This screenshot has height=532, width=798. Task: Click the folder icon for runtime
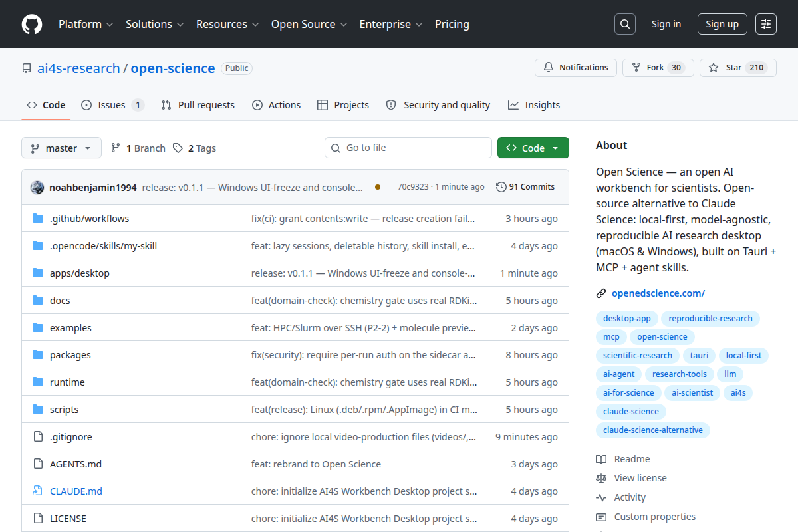pos(38,382)
